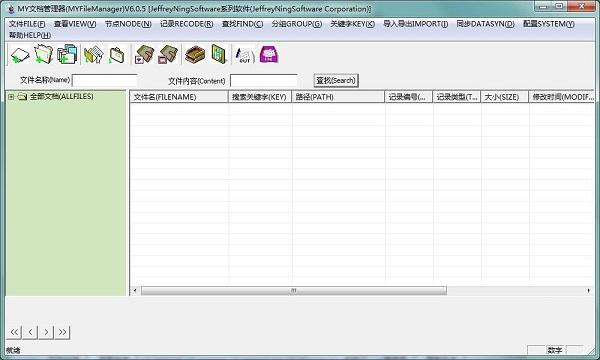This screenshot has width=600, height=360.
Task: Click the briefcase toolbar icon
Action: (117, 55)
